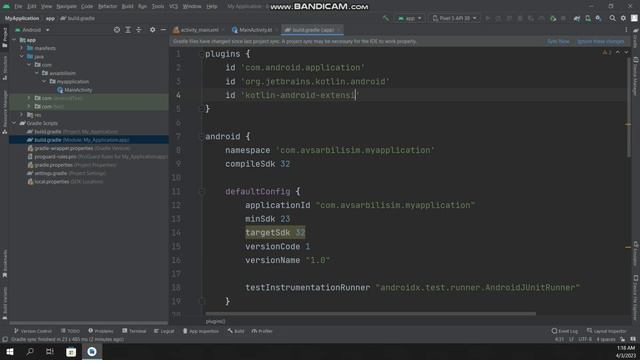Open the Pixel 3 API device selector

click(x=454, y=18)
